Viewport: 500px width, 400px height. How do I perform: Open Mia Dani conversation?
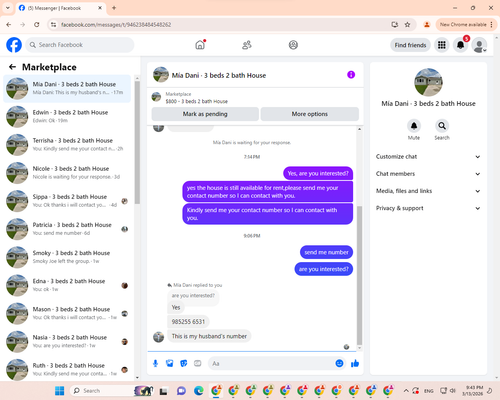click(67, 88)
